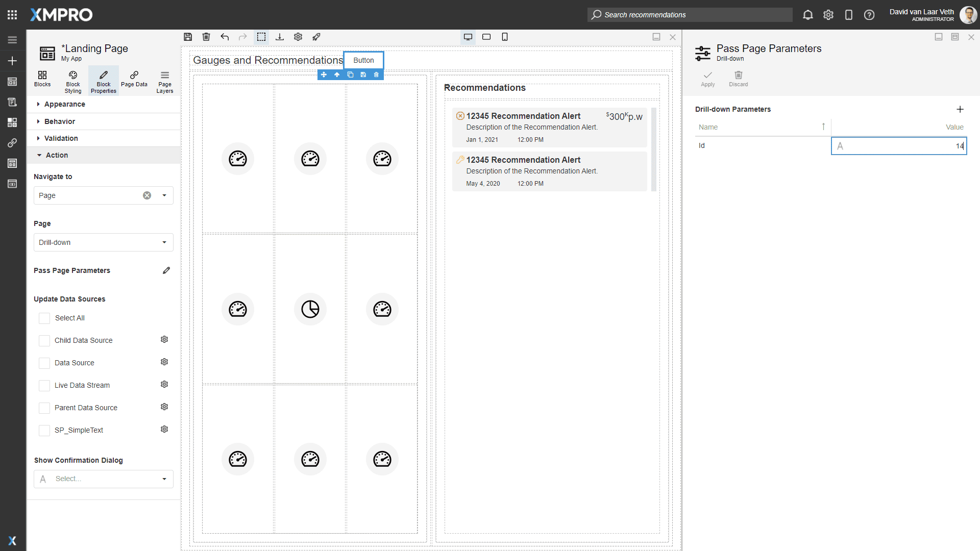Switch to the Page Layers tab
980x551 pixels.
pyautogui.click(x=164, y=80)
